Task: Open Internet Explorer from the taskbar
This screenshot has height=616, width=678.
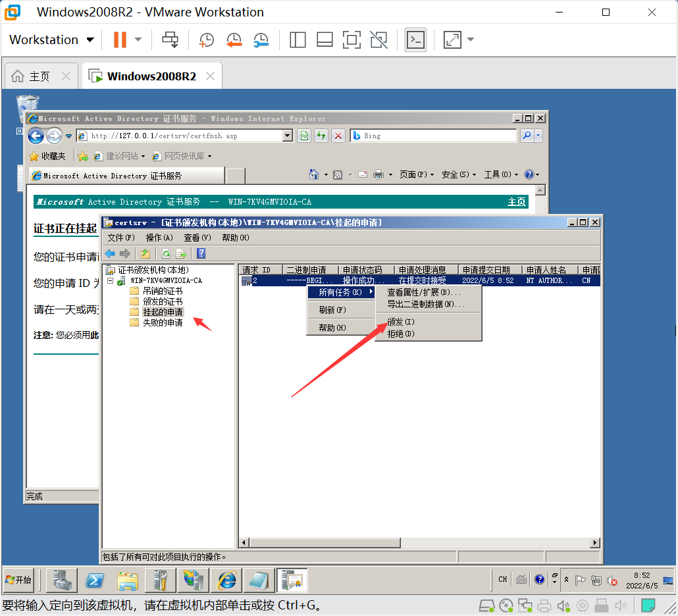Action: click(x=226, y=580)
